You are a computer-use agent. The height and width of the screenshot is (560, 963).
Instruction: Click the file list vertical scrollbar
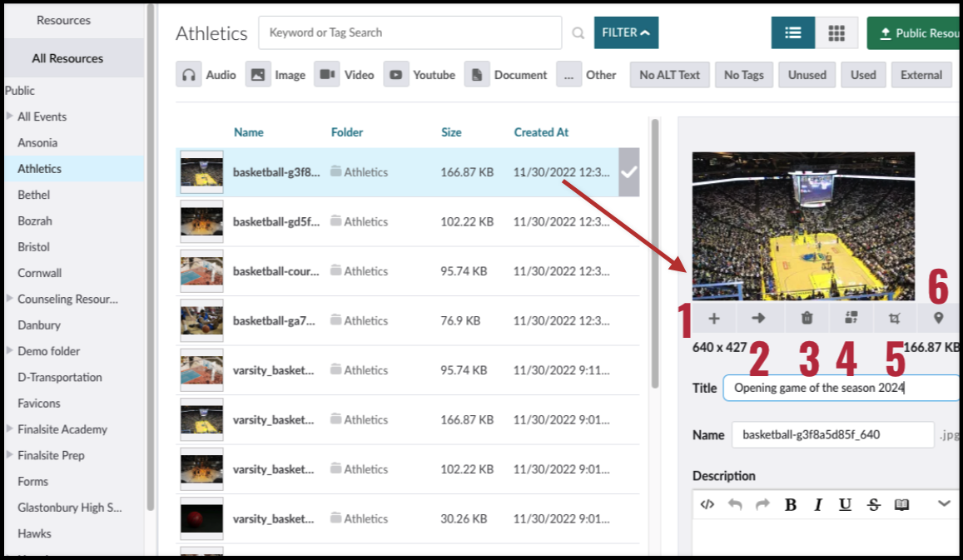pos(655,253)
